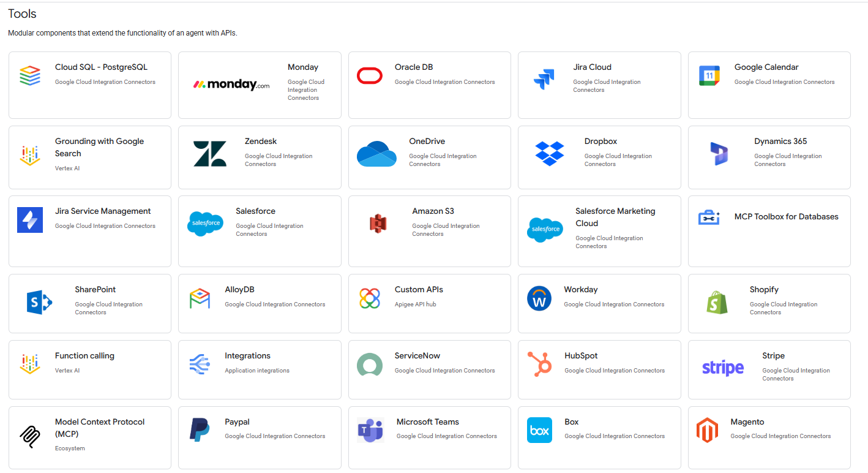Click the Jira Service Management lightning icon
Screen dimensions: 868x473
[30, 220]
